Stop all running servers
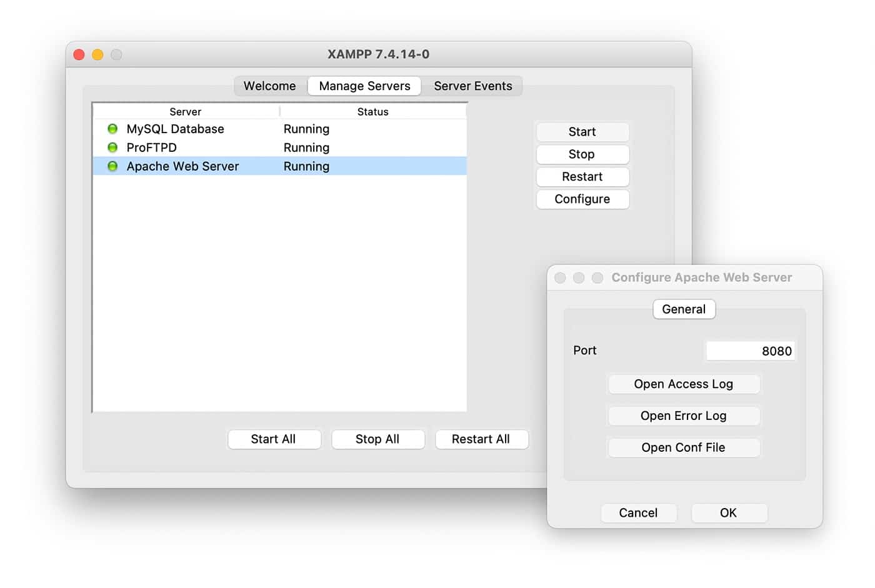This screenshot has height=588, width=875. (x=377, y=439)
